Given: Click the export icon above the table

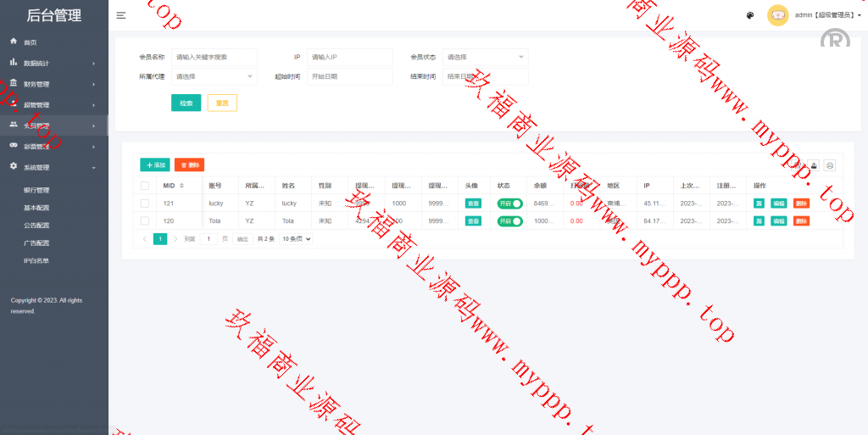Looking at the screenshot, I should click(815, 165).
